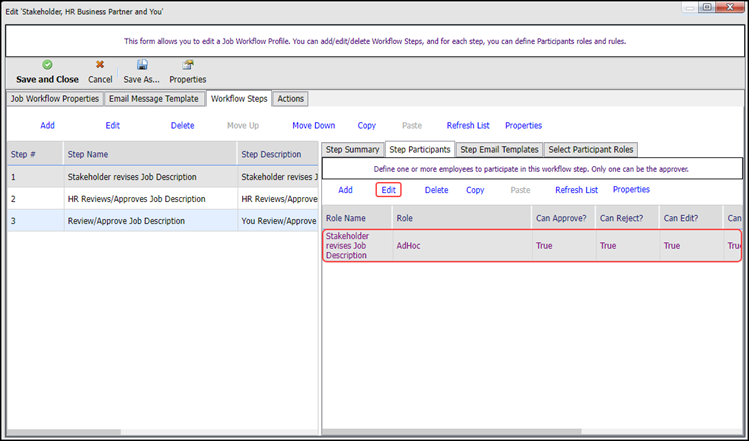Click Move Down for workflow steps
This screenshot has width=749, height=441.
pos(313,126)
